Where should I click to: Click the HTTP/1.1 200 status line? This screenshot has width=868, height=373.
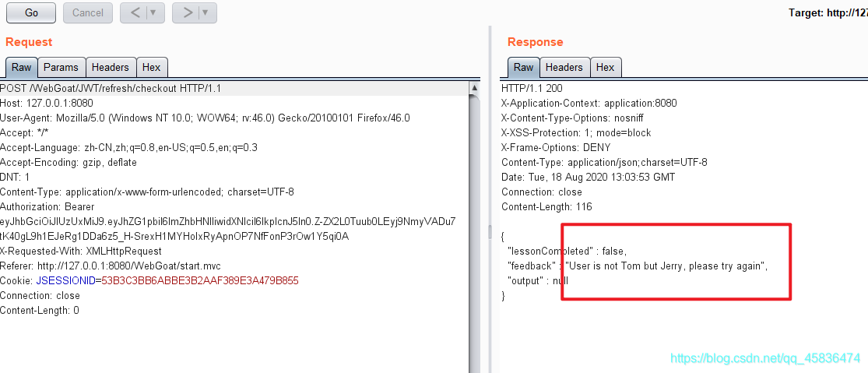(x=532, y=89)
